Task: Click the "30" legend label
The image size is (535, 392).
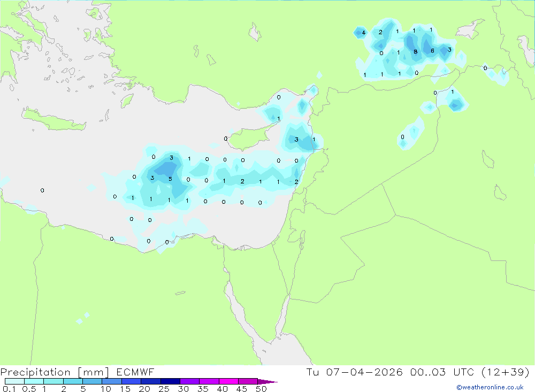Action: pos(184,389)
